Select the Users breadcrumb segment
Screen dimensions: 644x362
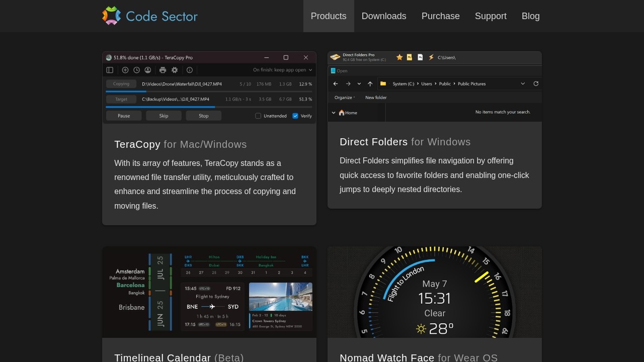click(x=427, y=84)
